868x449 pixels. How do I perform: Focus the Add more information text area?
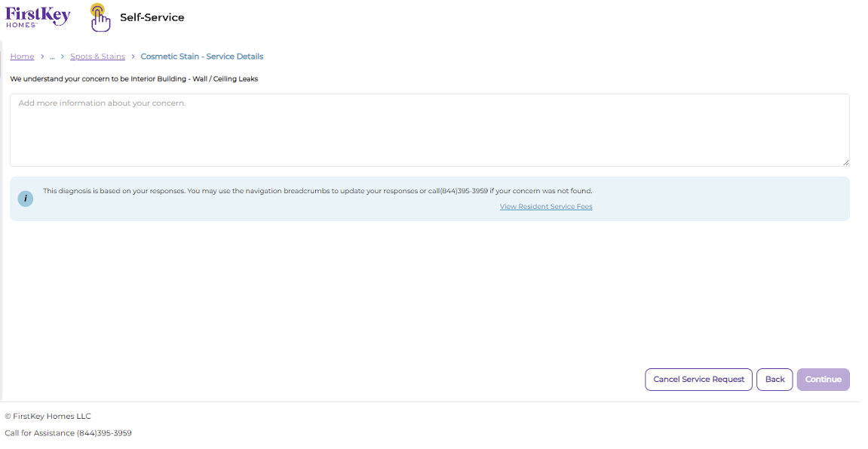point(430,130)
